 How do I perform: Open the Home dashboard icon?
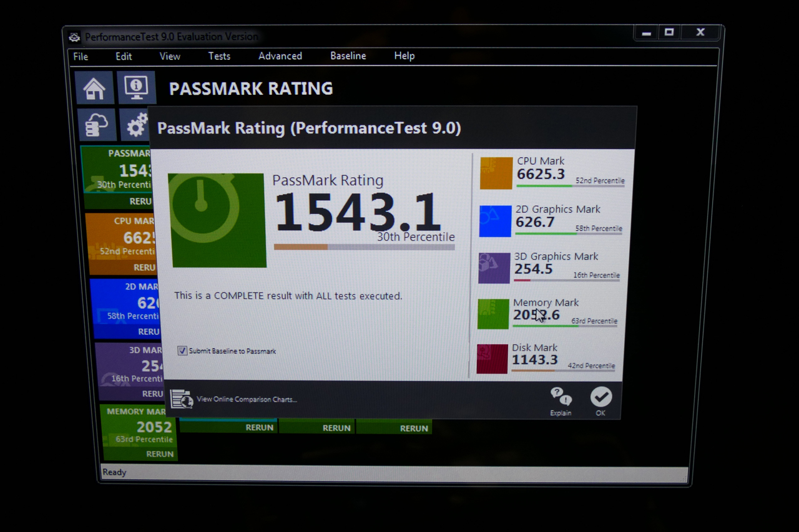(x=94, y=88)
